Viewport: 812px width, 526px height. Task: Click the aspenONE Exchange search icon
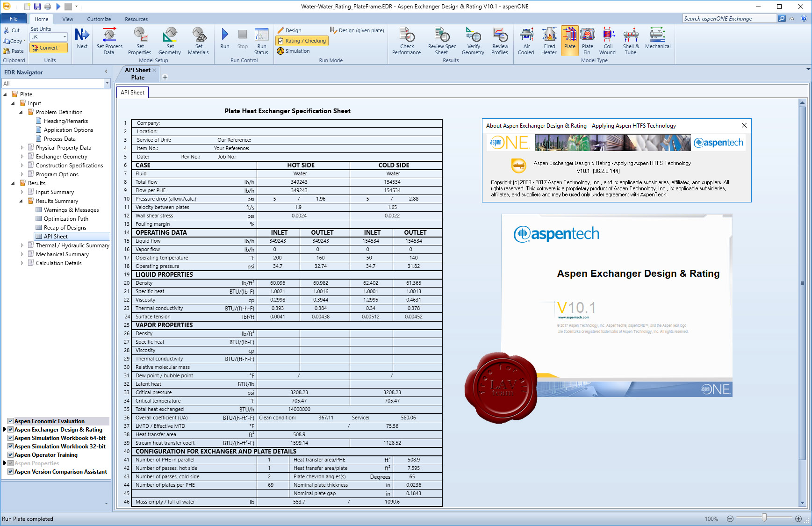click(782, 19)
